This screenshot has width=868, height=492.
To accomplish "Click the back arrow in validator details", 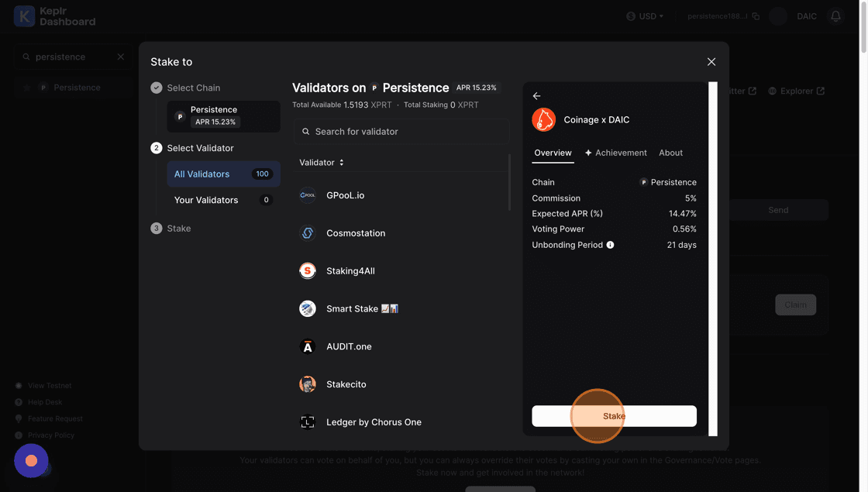I will pyautogui.click(x=536, y=96).
